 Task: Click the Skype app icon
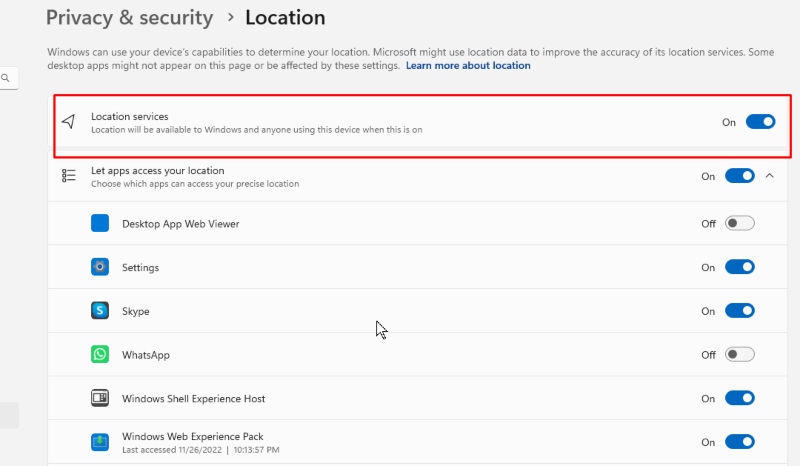(x=100, y=310)
